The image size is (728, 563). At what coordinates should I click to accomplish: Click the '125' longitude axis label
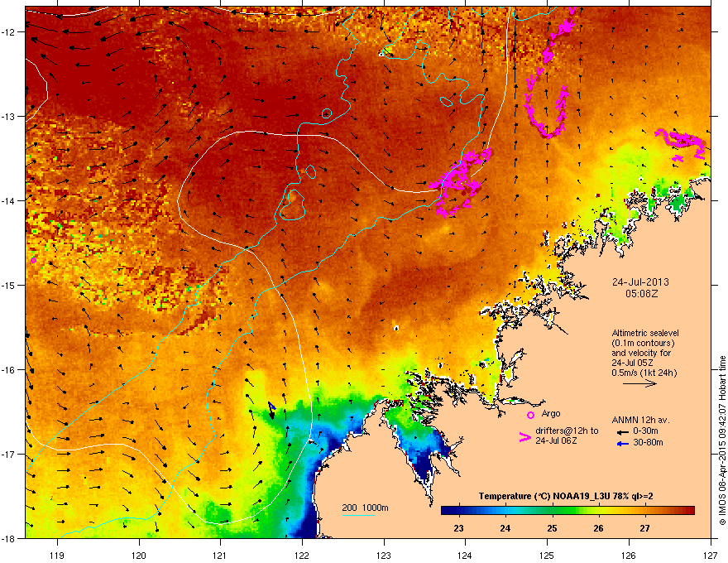548,555
